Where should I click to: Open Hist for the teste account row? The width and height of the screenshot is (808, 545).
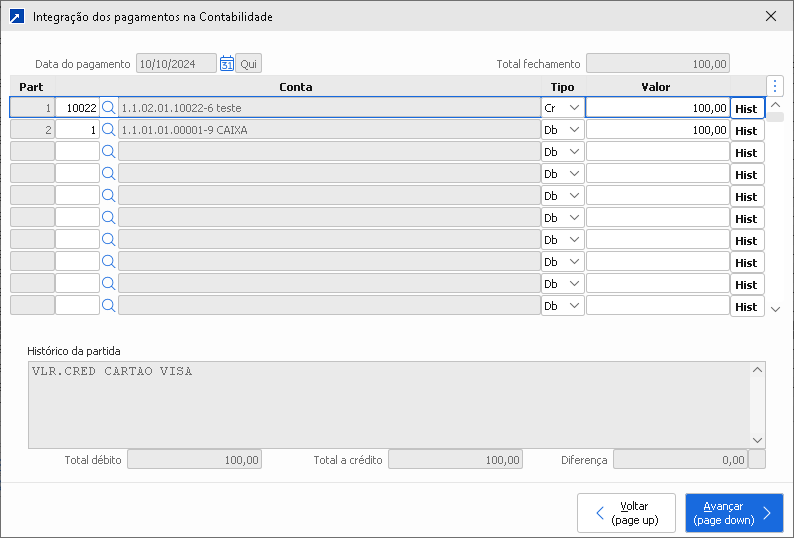coord(746,109)
